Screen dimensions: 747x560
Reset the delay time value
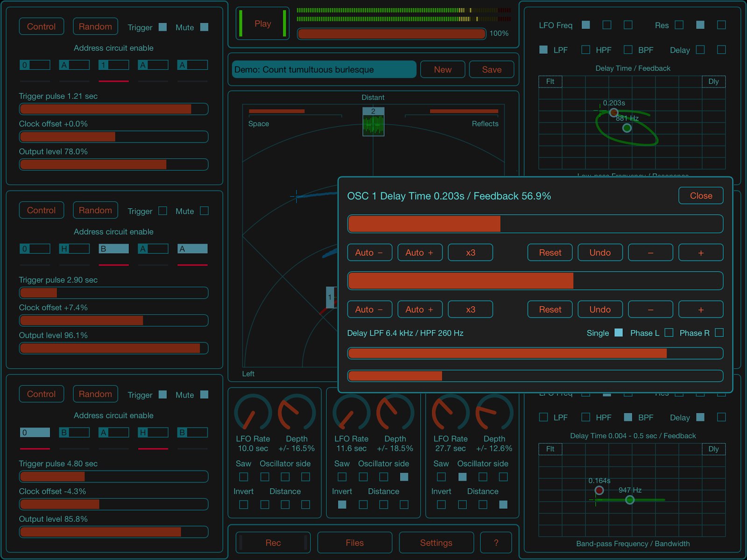(x=550, y=252)
